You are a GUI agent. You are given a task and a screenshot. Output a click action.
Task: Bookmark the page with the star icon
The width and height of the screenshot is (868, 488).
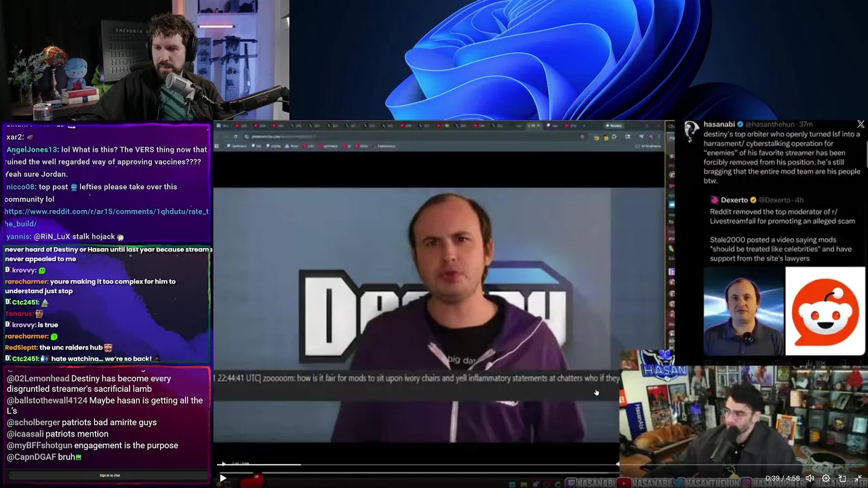point(582,136)
